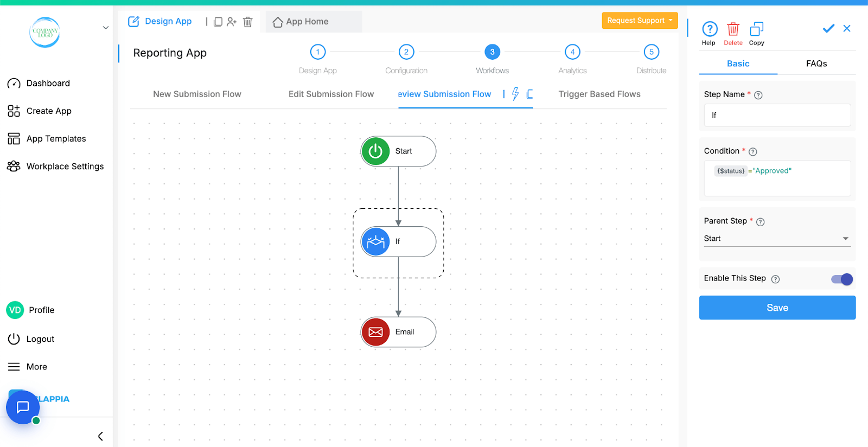The height and width of the screenshot is (447, 868).
Task: Go to step 3 Workflows
Action: [x=492, y=52]
